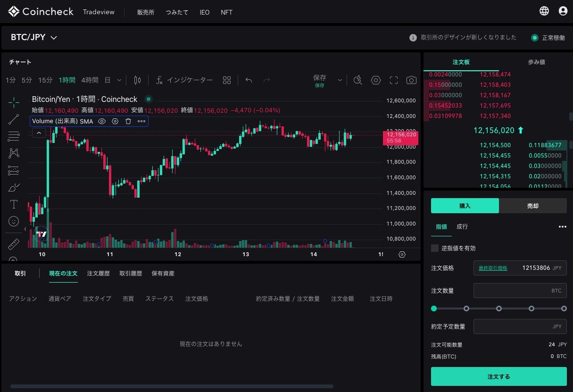Image resolution: width=573 pixels, height=392 pixels.
Task: Collapse the indicator legend arrow
Action: [x=39, y=133]
